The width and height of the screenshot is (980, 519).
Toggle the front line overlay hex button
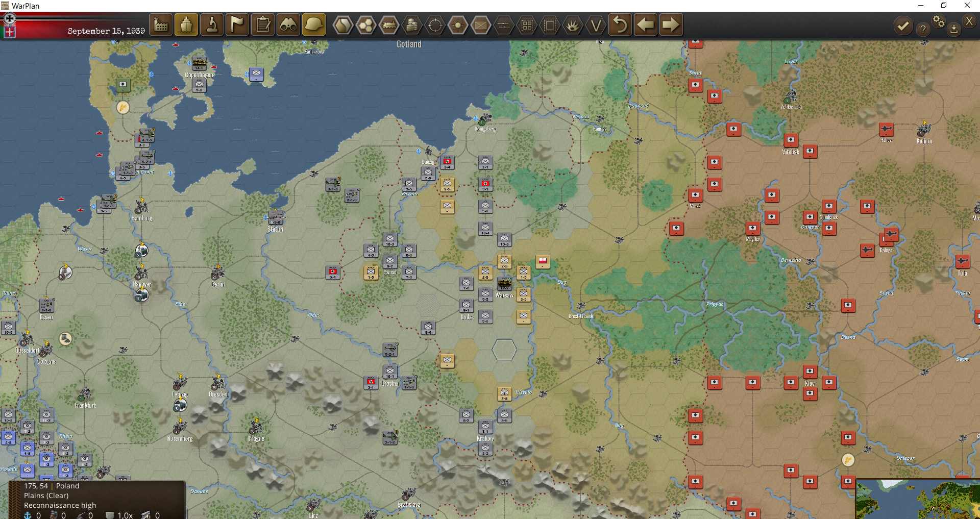(x=504, y=25)
